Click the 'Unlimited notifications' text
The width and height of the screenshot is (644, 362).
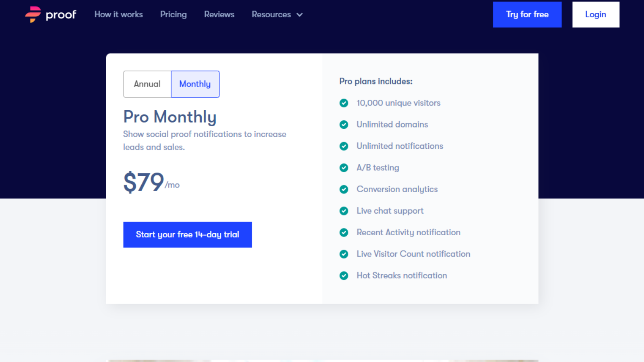(400, 146)
